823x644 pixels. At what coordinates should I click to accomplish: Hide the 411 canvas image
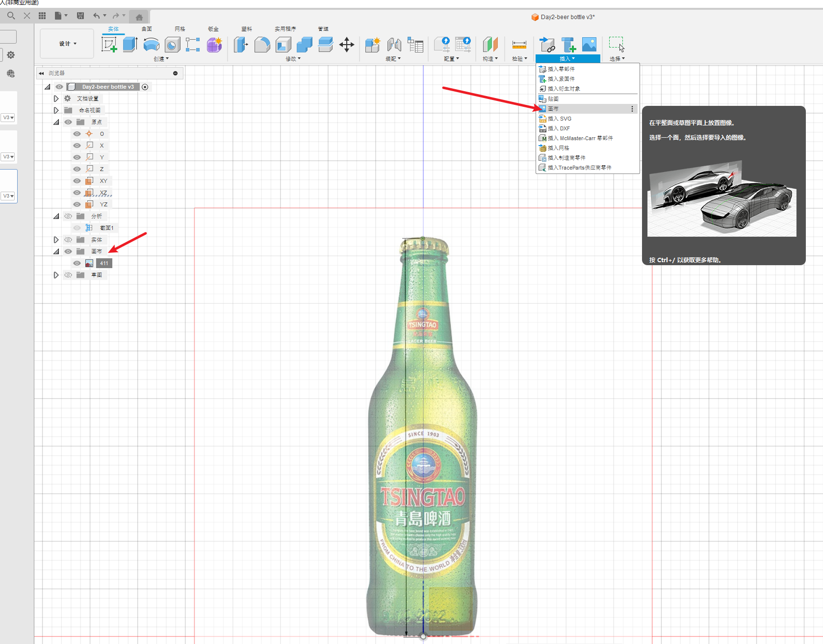(77, 263)
